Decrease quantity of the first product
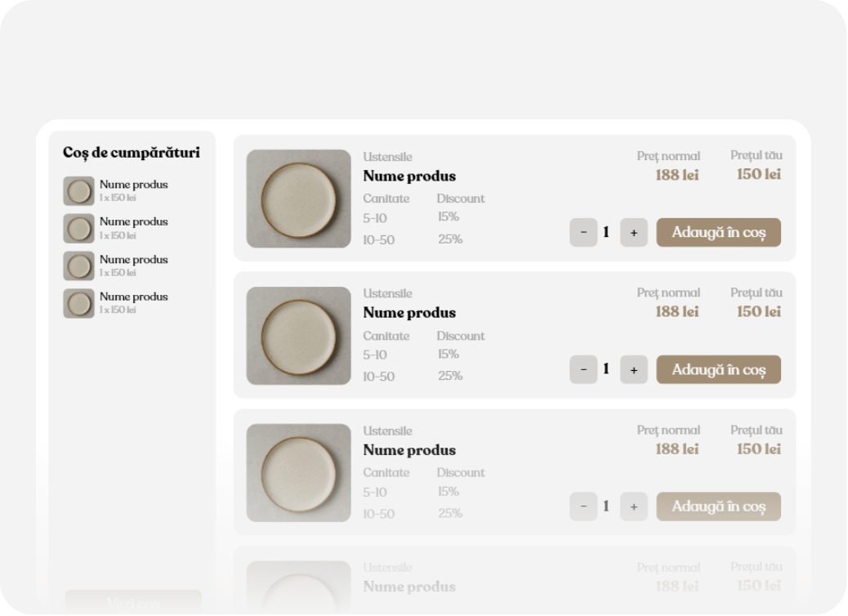Screen dimensions: 848x616 point(583,233)
